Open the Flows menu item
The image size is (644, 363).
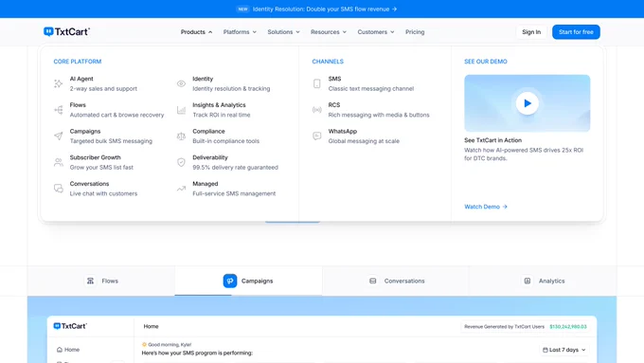coord(109,110)
